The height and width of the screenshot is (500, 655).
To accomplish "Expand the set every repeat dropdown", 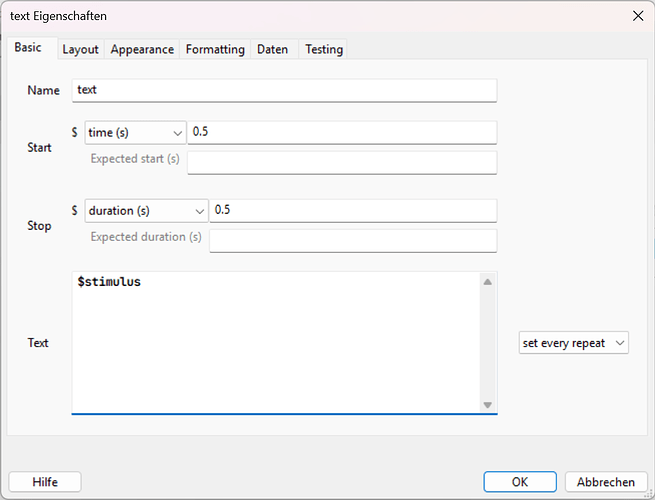I will click(574, 343).
